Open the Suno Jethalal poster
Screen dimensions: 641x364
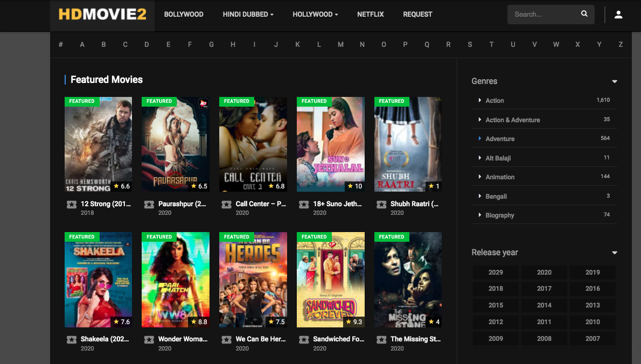[x=330, y=144]
